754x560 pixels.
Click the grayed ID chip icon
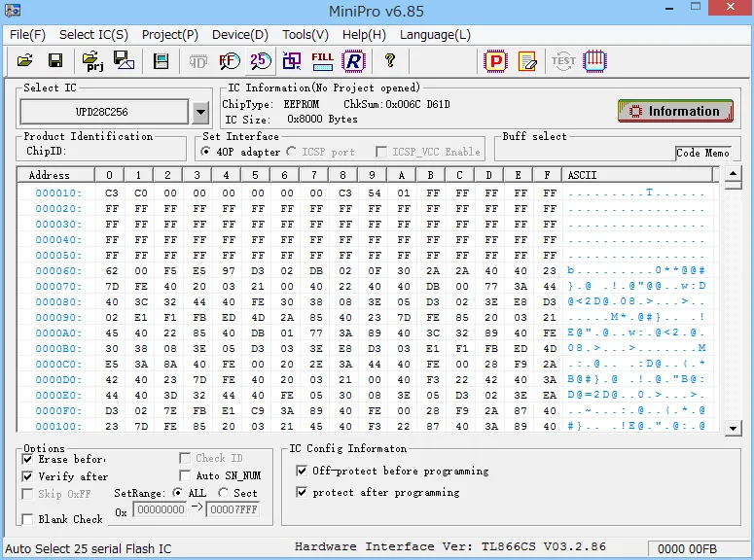coord(198,61)
